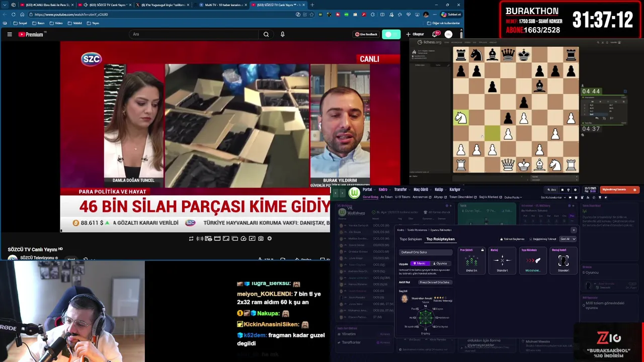Image resolution: width=644 pixels, height=362 pixels.
Task: Close the Oyuncu Talimatları dialog
Action: point(574,230)
